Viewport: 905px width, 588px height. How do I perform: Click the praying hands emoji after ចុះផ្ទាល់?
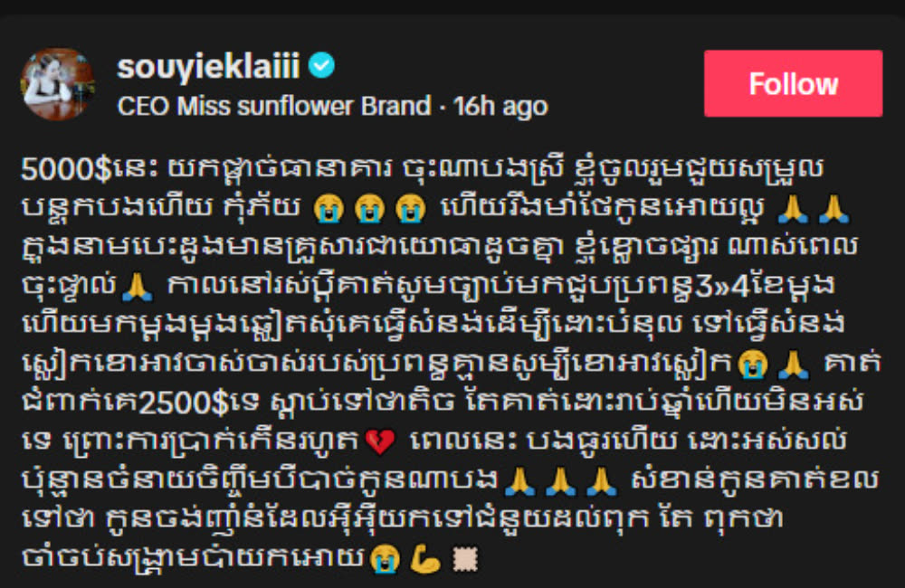point(138,286)
